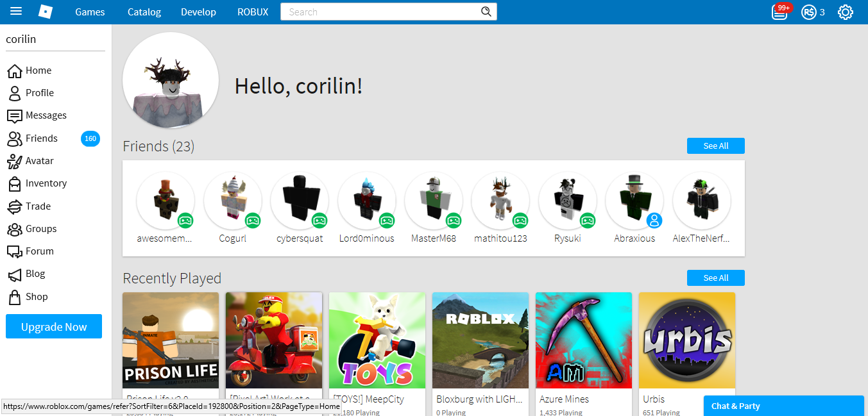Open the ROBUX tab in top bar
Image resolution: width=868 pixels, height=416 pixels.
253,12
